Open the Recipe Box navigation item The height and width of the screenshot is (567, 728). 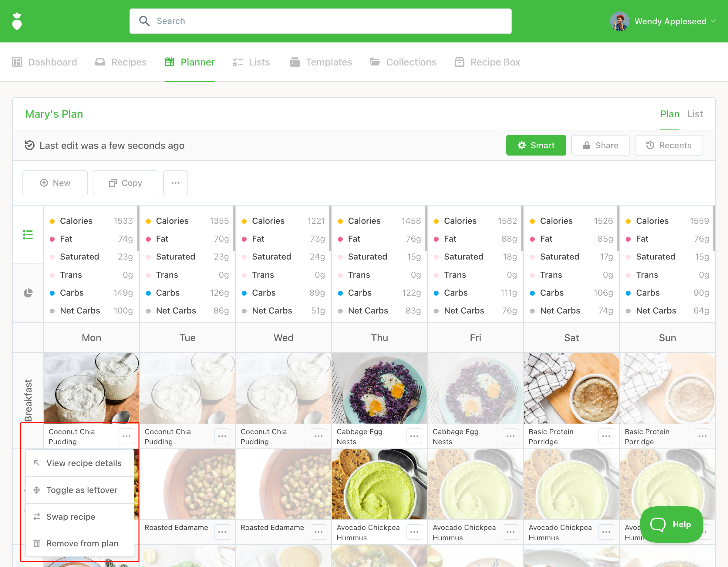pos(487,62)
